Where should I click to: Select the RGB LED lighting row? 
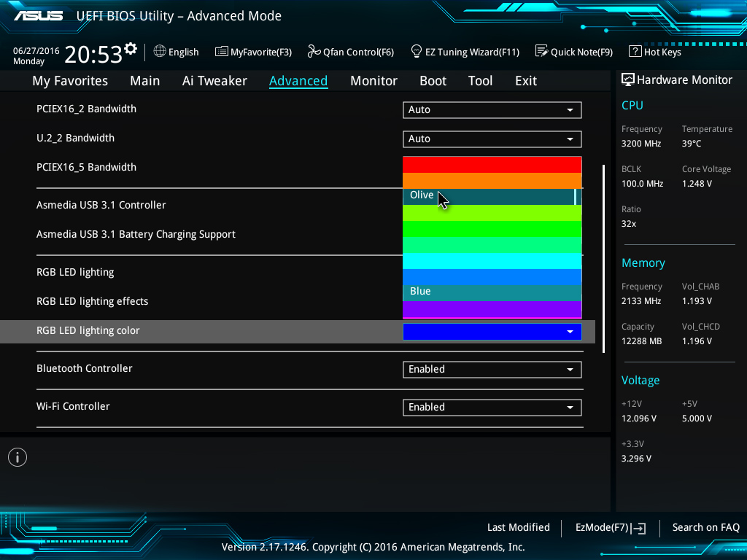[x=75, y=273]
